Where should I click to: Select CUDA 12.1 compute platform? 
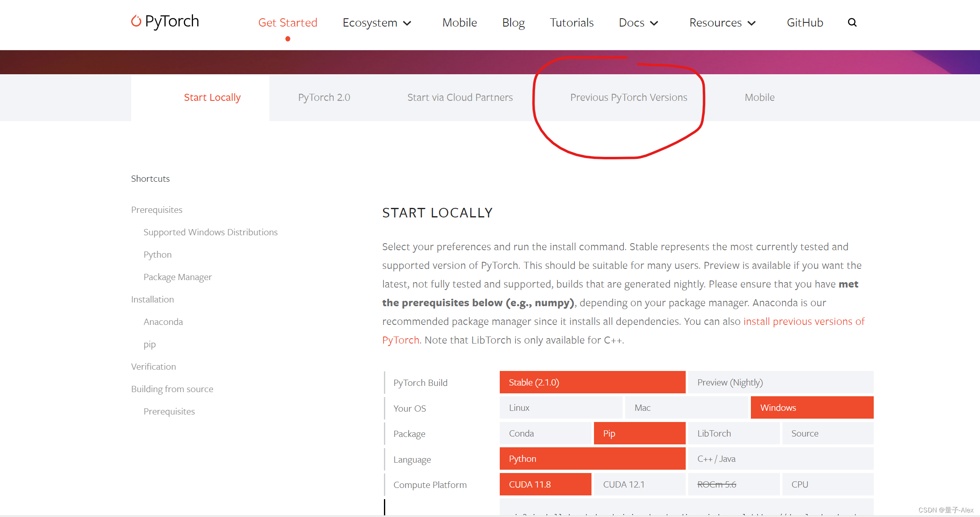640,484
